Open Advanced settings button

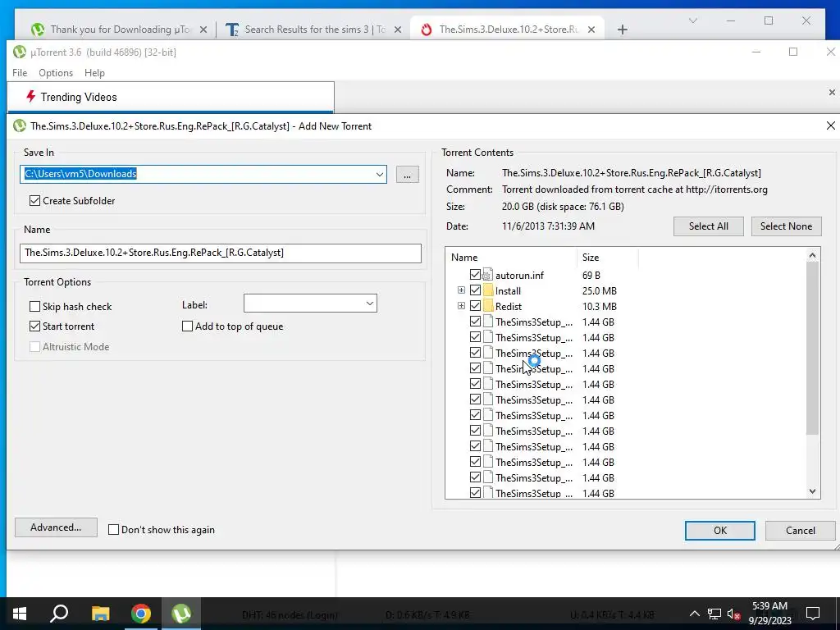tap(56, 527)
